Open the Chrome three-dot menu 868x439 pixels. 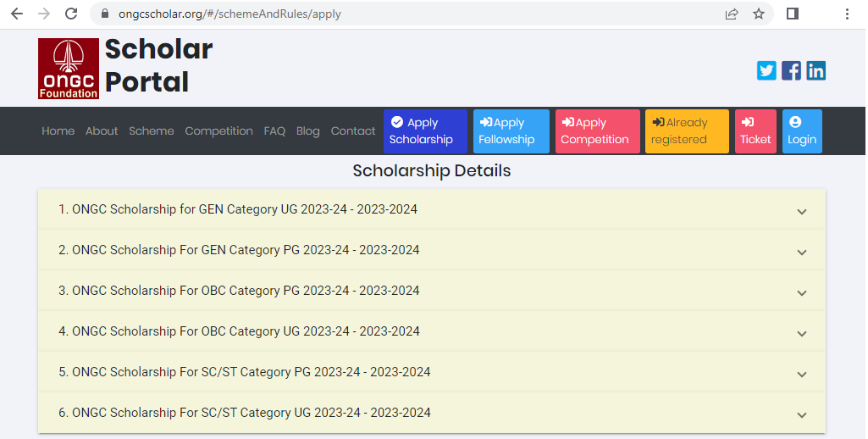pyautogui.click(x=847, y=14)
